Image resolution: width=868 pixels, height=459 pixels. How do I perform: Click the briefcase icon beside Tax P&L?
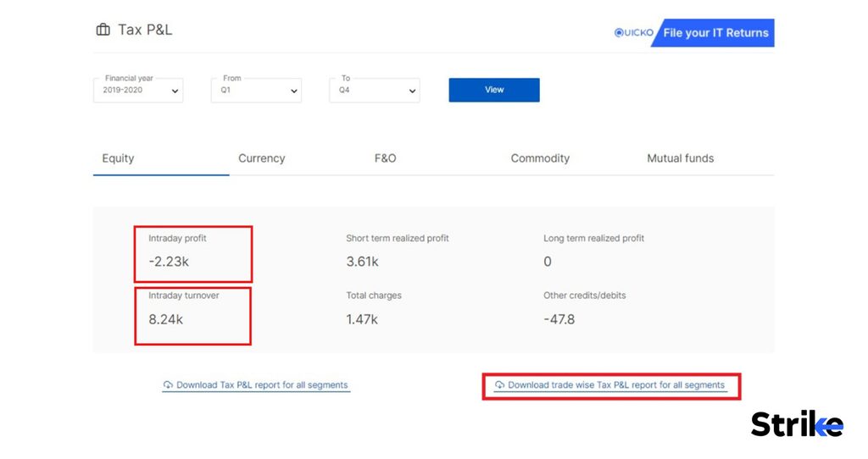click(103, 30)
